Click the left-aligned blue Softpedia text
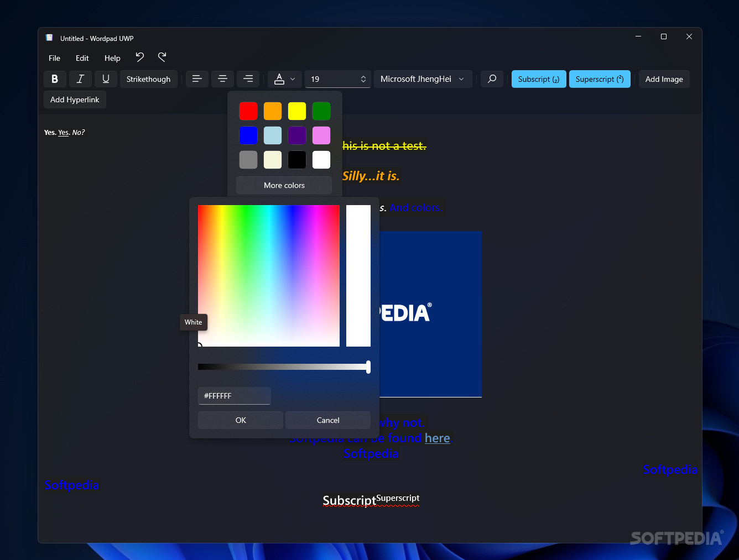Screen dimensions: 739x560 click(72, 485)
